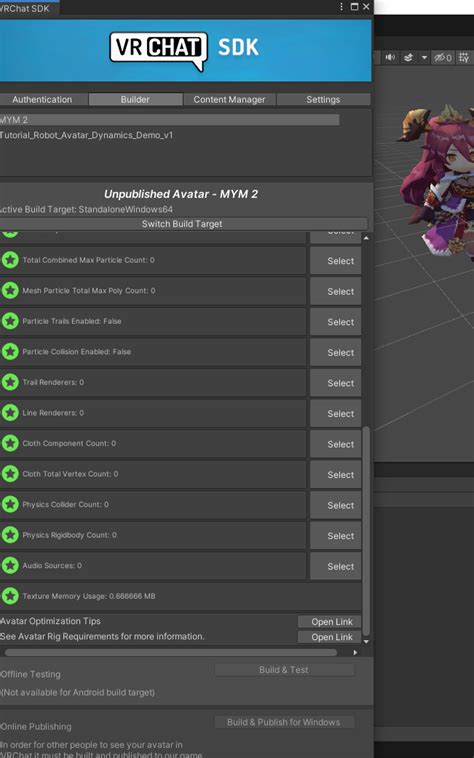Click 'Unpublished Avatar - MYM 2' heading
The height and width of the screenshot is (758, 474).
point(181,194)
